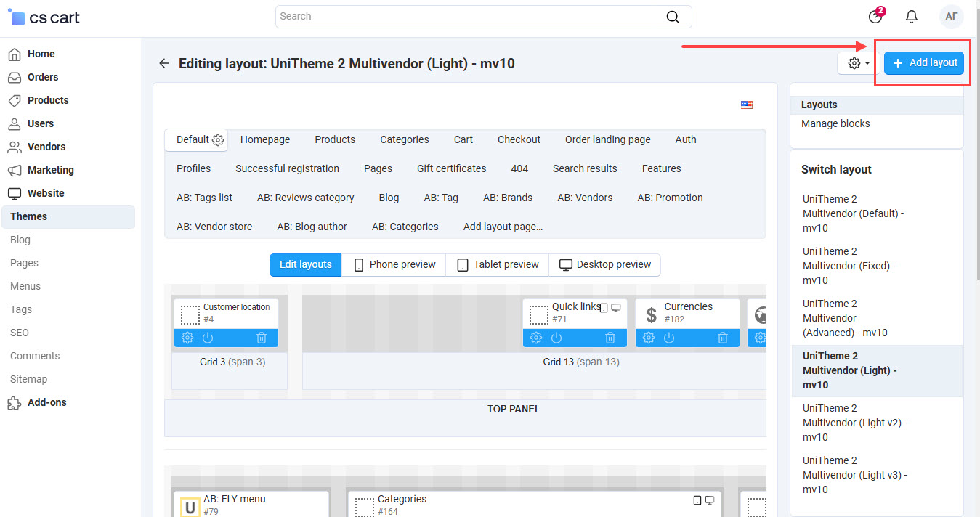This screenshot has height=517, width=980.
Task: Click the Add layout button
Action: (x=925, y=63)
